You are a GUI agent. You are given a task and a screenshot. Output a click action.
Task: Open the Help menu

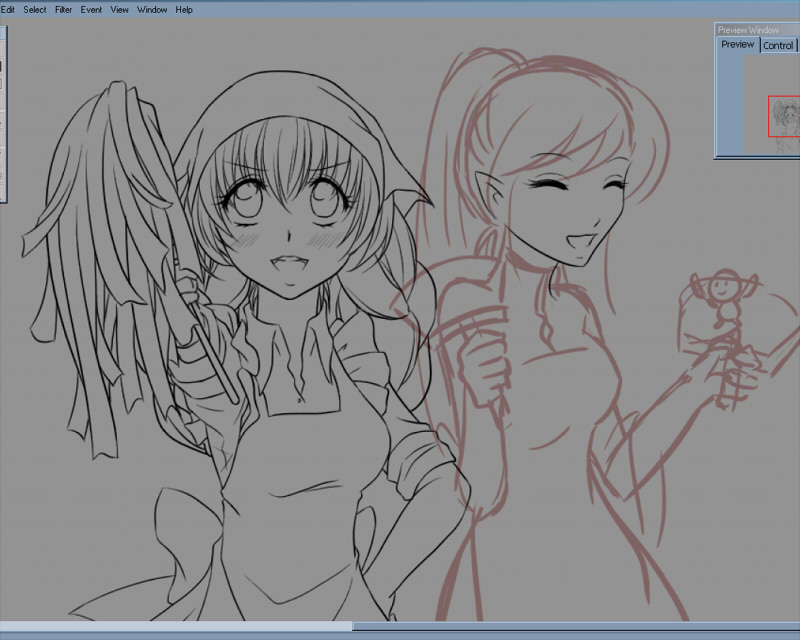pos(184,9)
